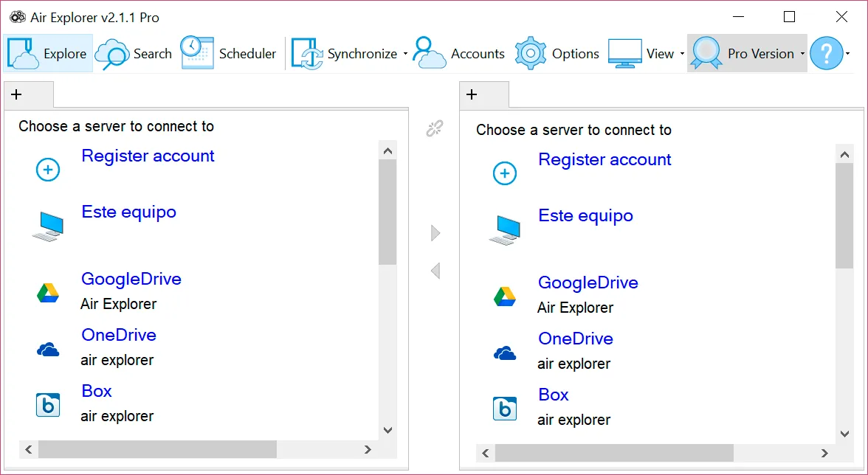Add a new tab in the right pane
The image size is (868, 475).
tap(472, 94)
